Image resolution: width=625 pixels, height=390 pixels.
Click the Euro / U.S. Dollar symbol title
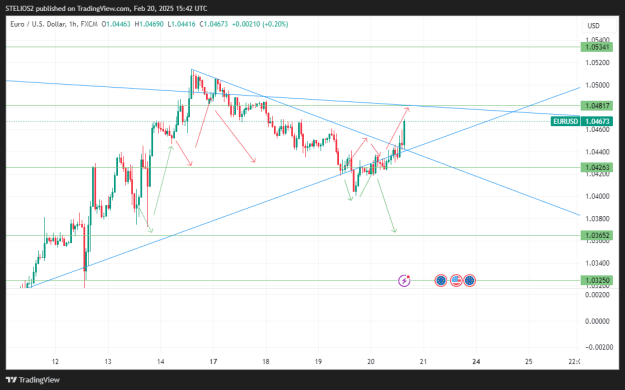click(x=38, y=24)
